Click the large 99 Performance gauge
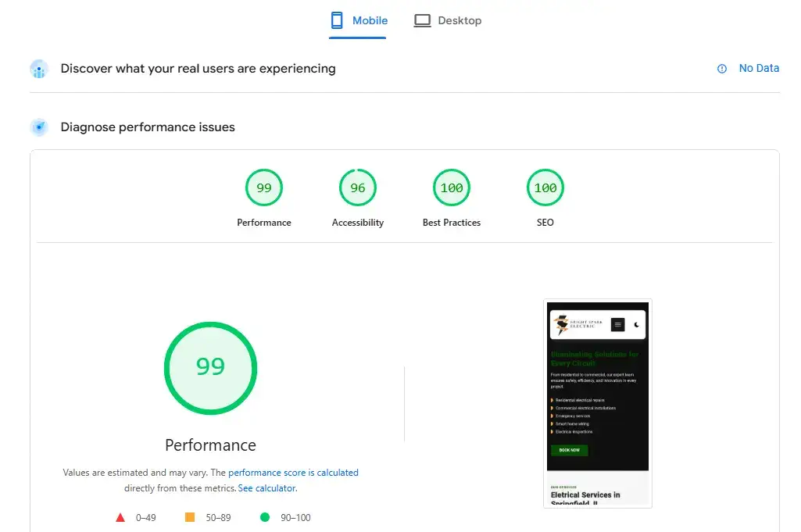Image resolution: width=801 pixels, height=532 pixels. (x=210, y=366)
